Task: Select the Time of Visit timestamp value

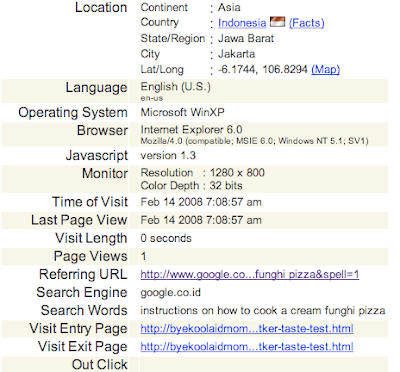Action: (201, 202)
